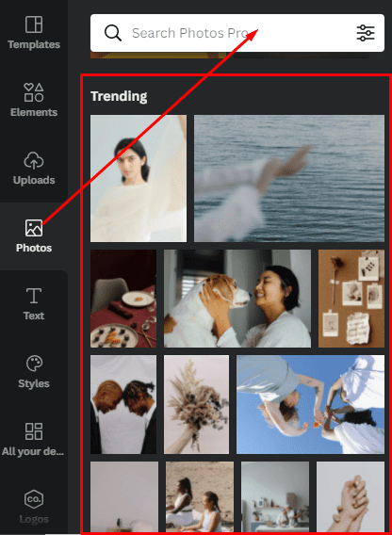Choose the women sitting on beach photo
Viewport: 392px width, 535px height.
(200, 496)
